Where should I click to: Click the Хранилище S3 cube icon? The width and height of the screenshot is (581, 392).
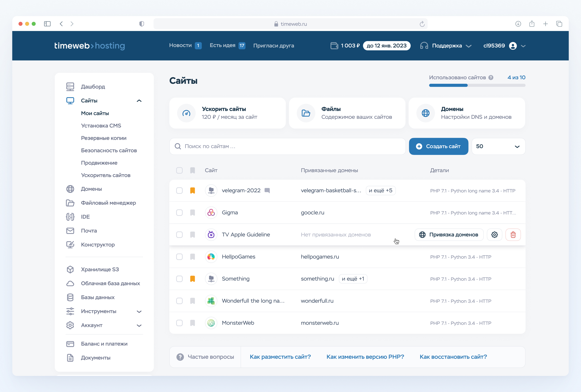click(70, 269)
